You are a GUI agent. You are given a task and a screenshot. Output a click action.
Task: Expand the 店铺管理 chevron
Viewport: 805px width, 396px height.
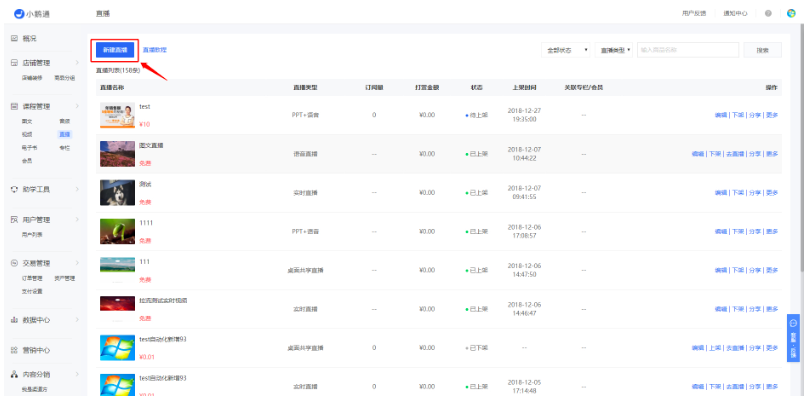click(x=78, y=63)
